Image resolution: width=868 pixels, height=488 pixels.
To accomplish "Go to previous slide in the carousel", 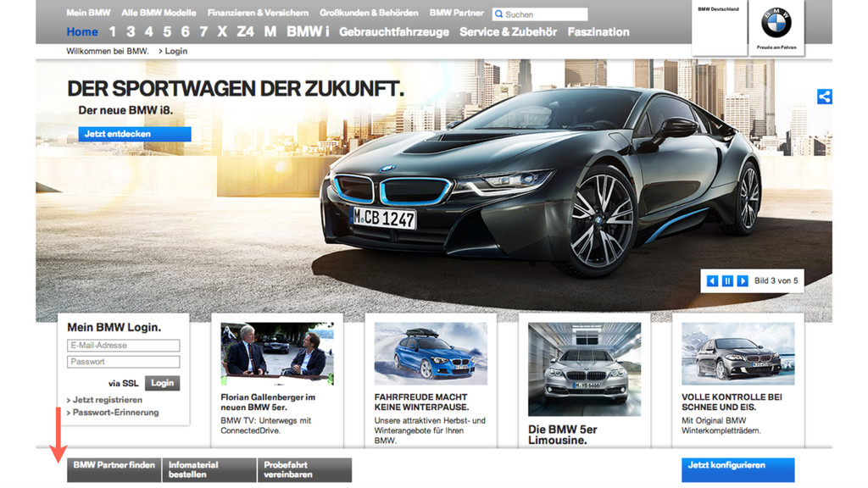I will tap(712, 281).
